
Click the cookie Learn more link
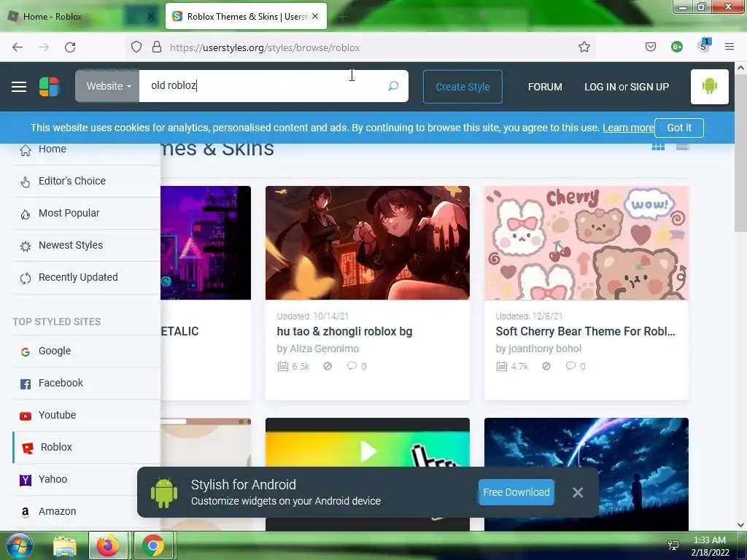click(x=628, y=128)
